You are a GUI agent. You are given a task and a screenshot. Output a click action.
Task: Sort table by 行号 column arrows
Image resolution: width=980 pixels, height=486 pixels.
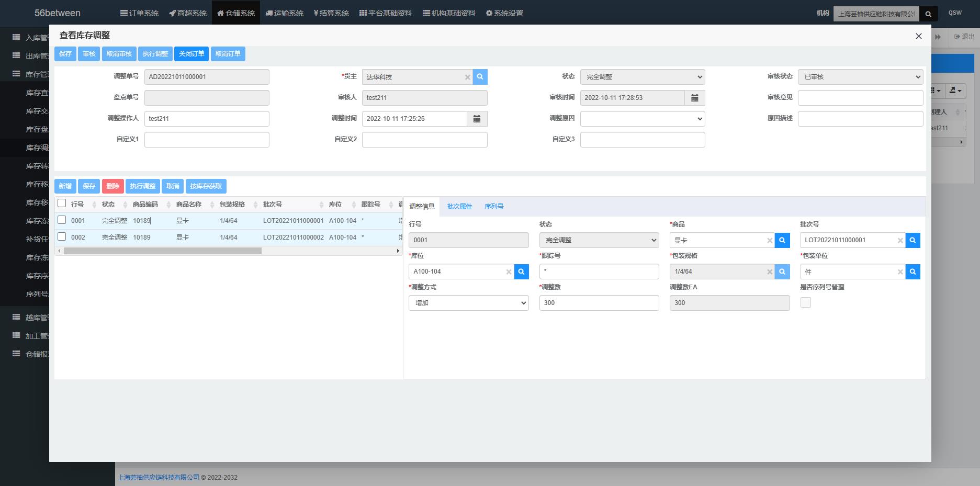(x=94, y=205)
